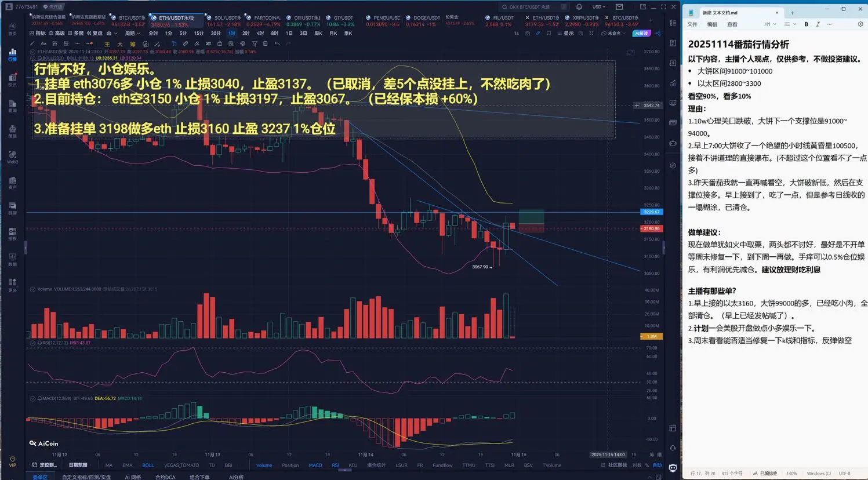Screen dimensions: 868x480
Task: Click the ruler measure tool icon
Action: pyautogui.click(x=185, y=43)
